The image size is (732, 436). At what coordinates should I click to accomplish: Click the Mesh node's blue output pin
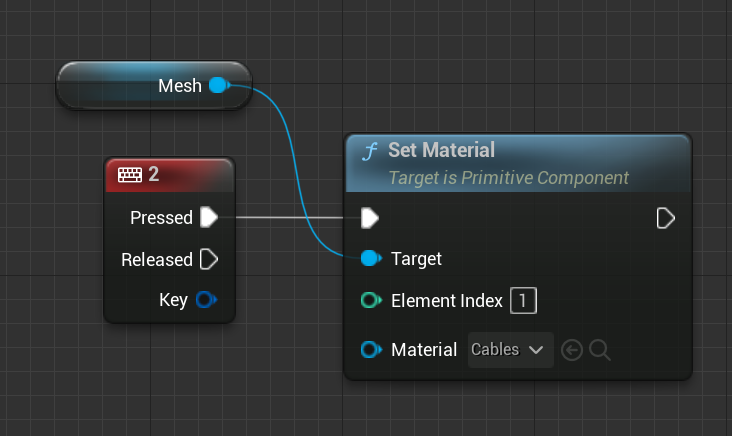[218, 86]
